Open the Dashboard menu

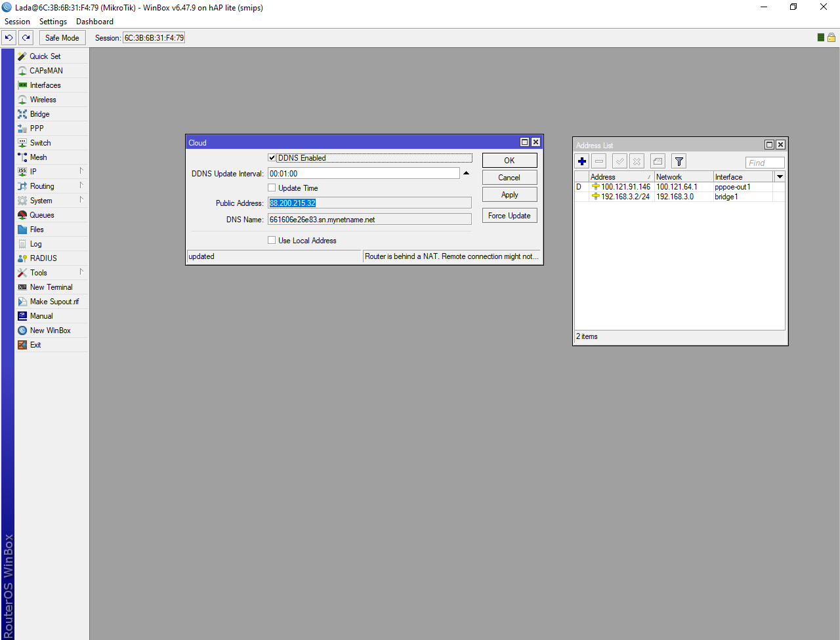[x=94, y=22]
